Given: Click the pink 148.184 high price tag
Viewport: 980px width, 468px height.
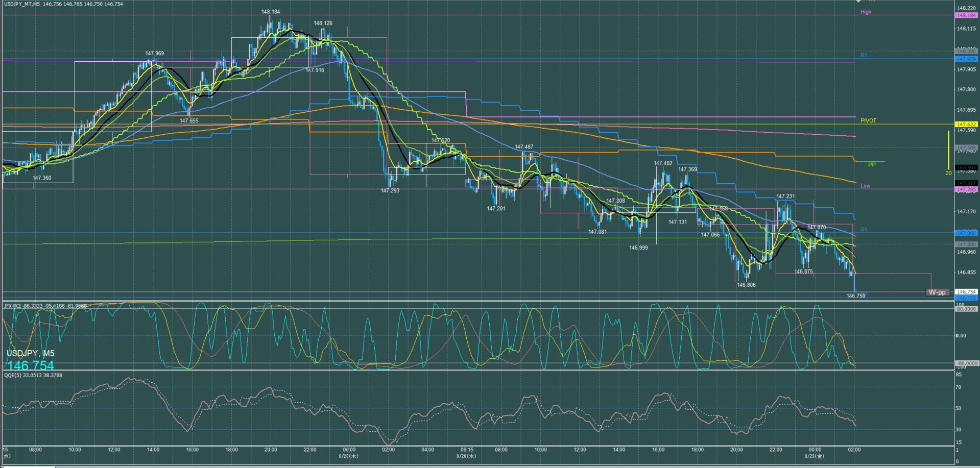Looking at the screenshot, I should [966, 16].
